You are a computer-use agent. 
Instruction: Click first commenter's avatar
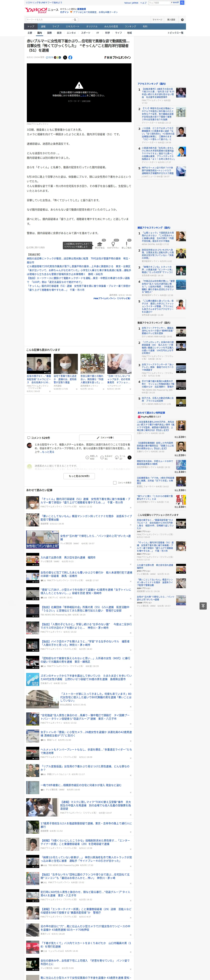pos(29,445)
